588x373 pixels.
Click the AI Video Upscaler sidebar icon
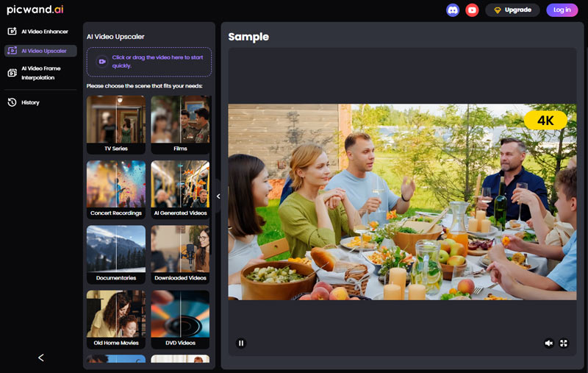click(x=12, y=51)
